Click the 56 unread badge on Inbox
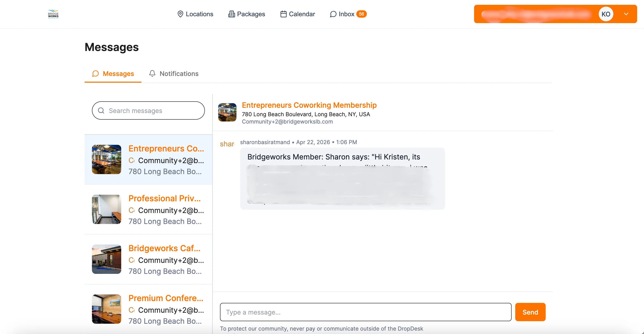This screenshot has width=644, height=334. (x=362, y=14)
